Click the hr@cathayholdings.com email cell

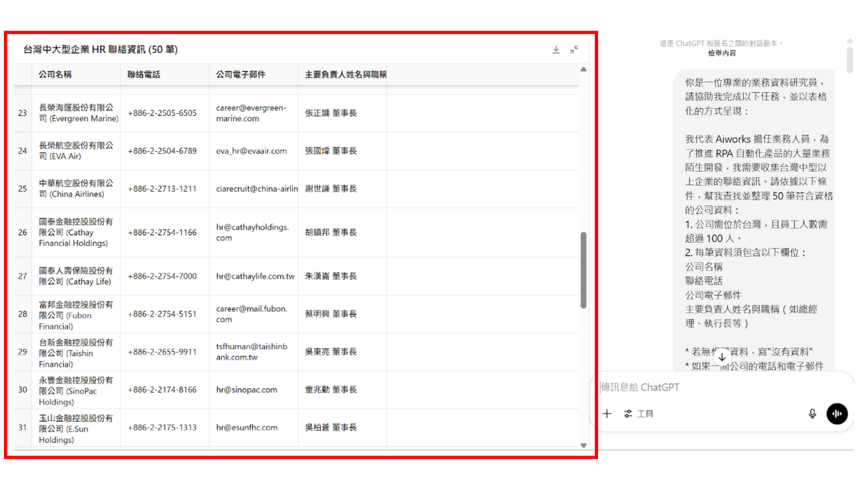(254, 232)
